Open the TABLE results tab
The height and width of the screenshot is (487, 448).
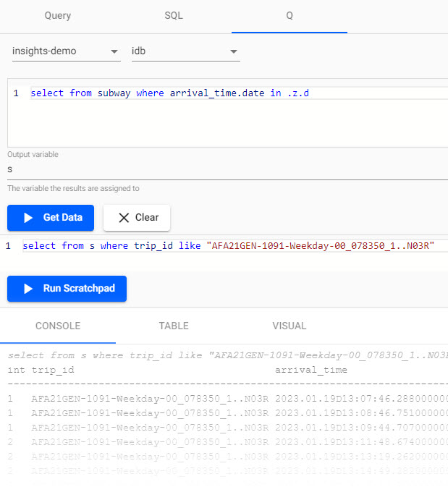(174, 326)
